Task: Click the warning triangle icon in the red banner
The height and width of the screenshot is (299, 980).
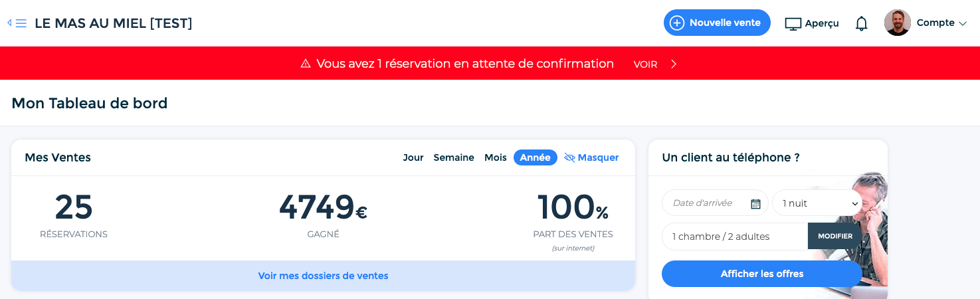Action: [x=306, y=64]
